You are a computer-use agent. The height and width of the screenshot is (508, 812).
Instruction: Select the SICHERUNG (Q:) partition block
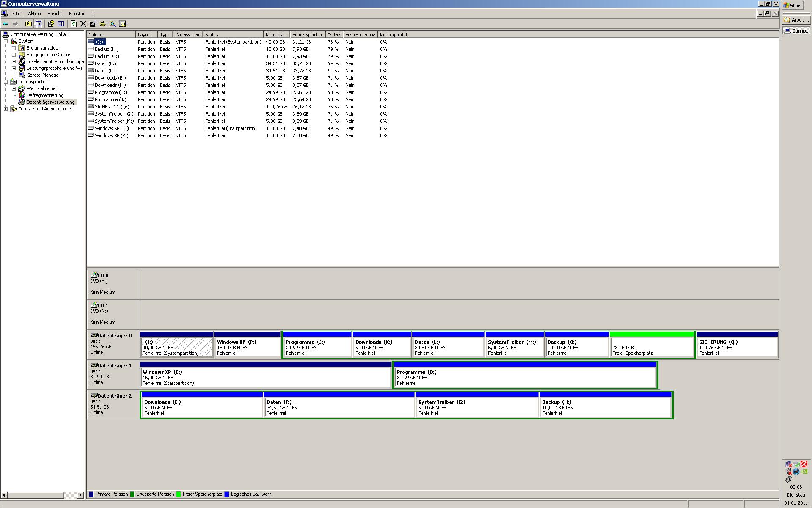coord(737,347)
